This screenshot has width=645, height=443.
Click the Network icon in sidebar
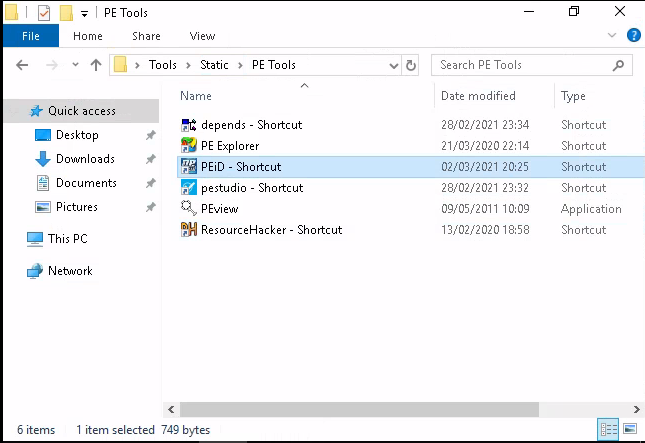[x=35, y=271]
